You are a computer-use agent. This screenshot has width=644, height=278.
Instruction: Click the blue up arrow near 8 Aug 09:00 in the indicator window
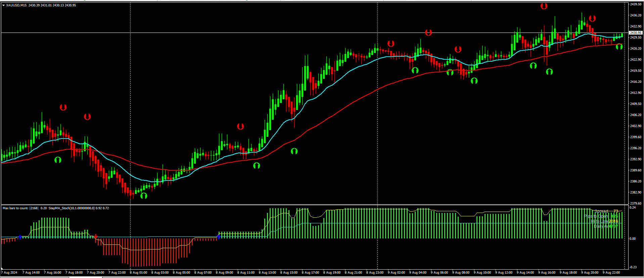tap(219, 237)
